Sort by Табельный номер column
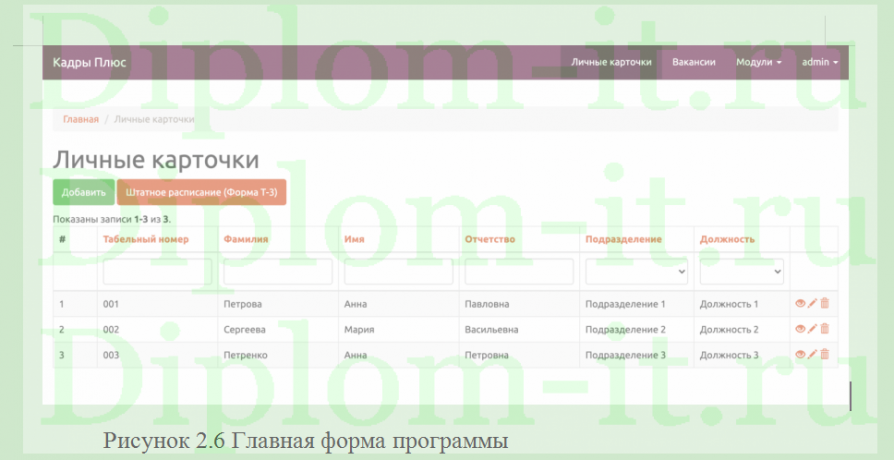The image size is (894, 460). coord(146,239)
